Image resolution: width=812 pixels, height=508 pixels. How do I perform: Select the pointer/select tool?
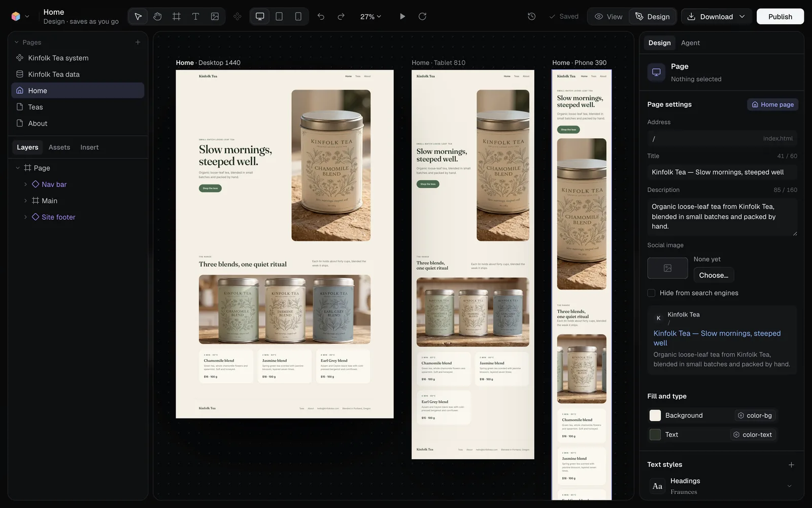pos(138,16)
